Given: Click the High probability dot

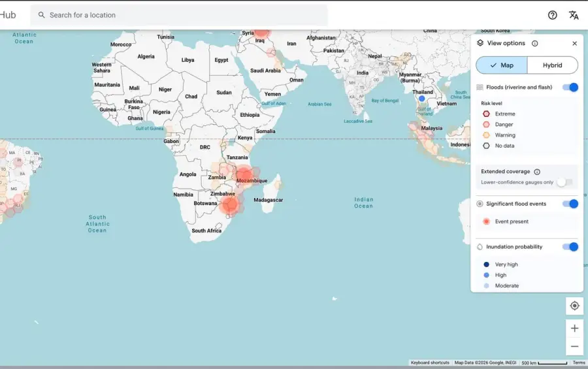Looking at the screenshot, I should pos(486,275).
